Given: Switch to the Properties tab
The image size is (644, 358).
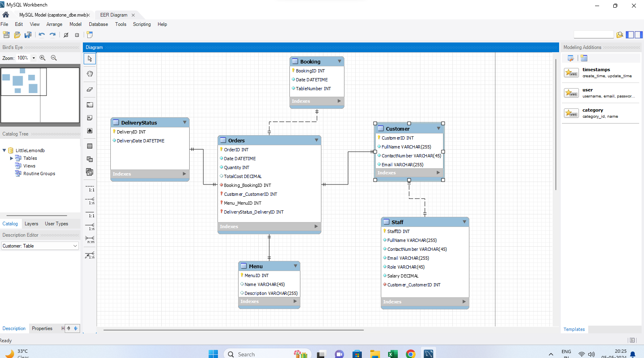Looking at the screenshot, I should point(42,328).
